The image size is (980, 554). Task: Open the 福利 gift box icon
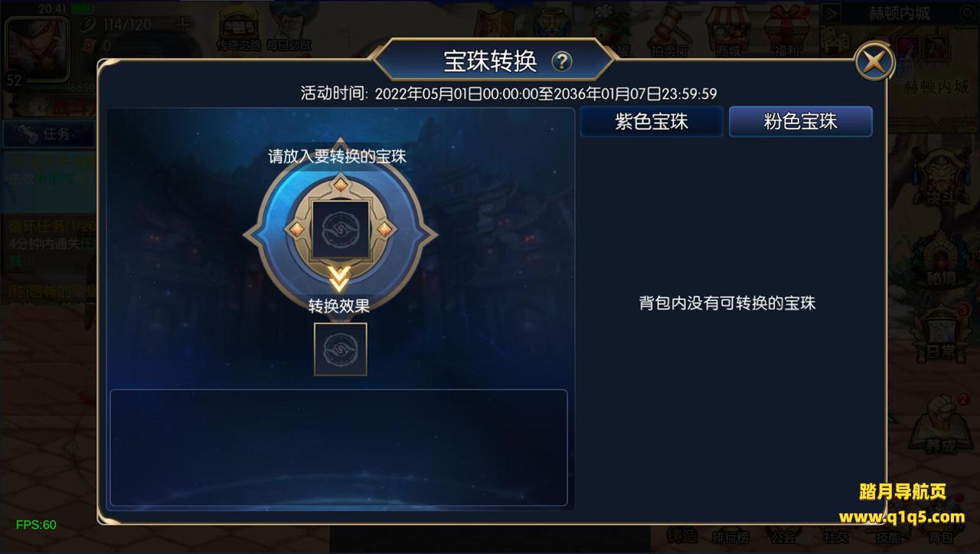click(786, 29)
